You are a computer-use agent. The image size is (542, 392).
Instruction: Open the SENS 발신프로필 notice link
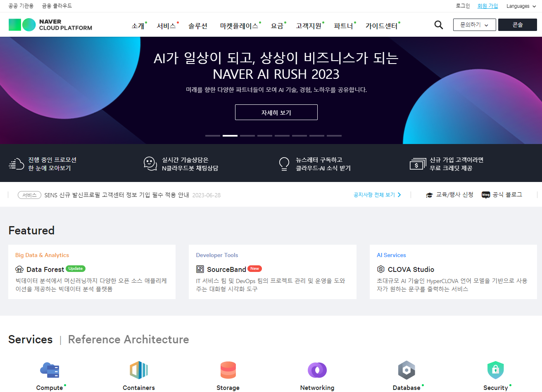[x=116, y=195]
